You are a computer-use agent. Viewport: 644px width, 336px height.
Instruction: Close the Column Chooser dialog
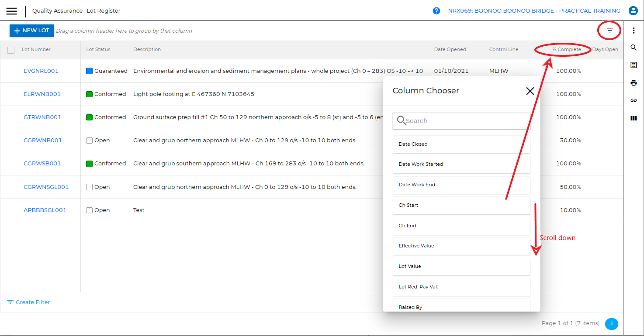click(530, 91)
